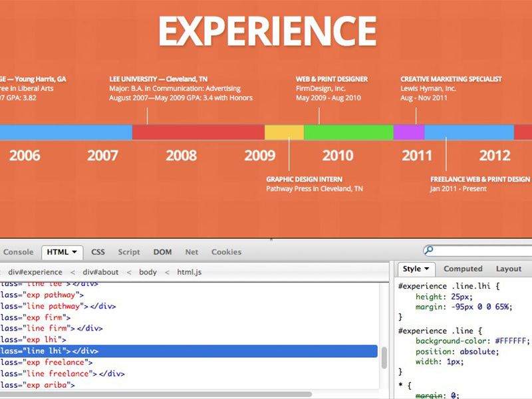532x399 pixels.
Task: Select the "exp firm" HTML node
Action: [35, 318]
